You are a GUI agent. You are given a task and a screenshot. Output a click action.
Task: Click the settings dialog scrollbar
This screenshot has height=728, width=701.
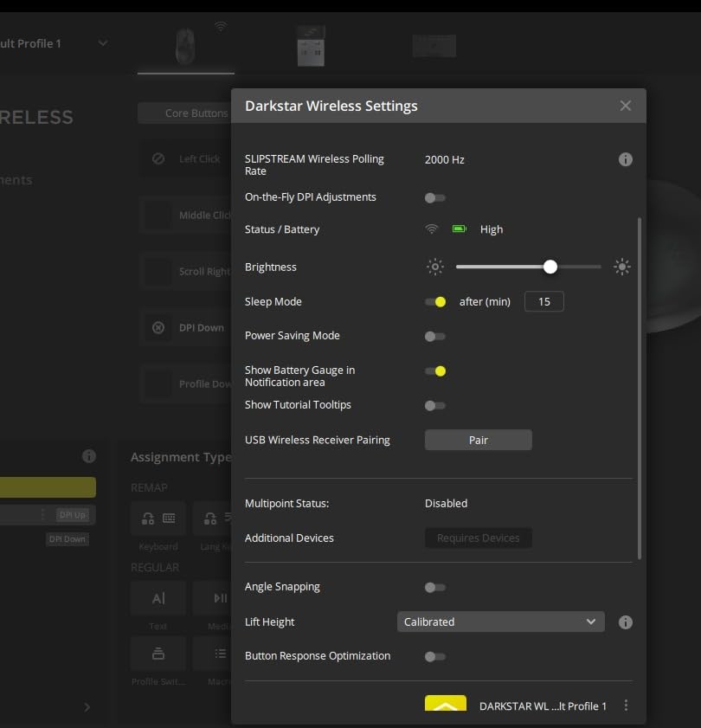tap(640, 388)
